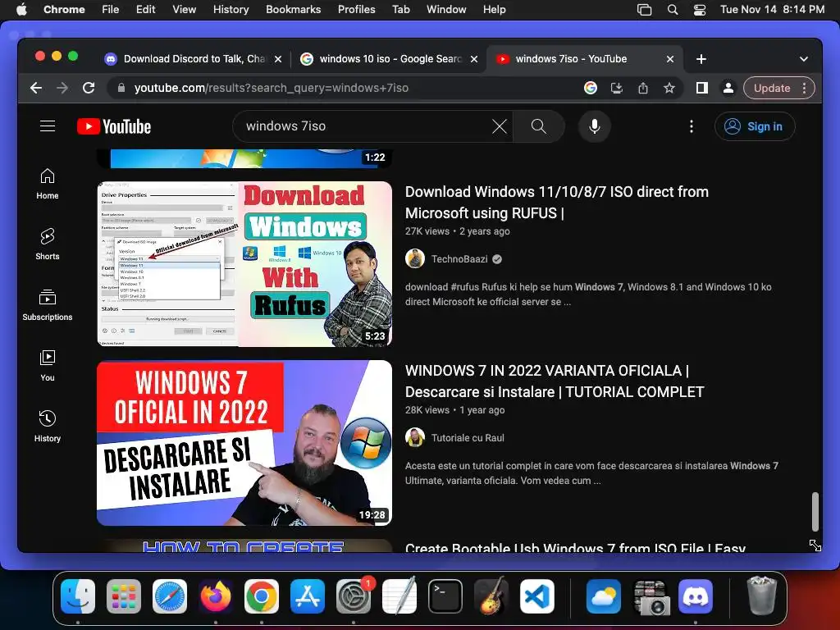The image size is (840, 630).
Task: Go back with the browser back arrow
Action: [36, 88]
